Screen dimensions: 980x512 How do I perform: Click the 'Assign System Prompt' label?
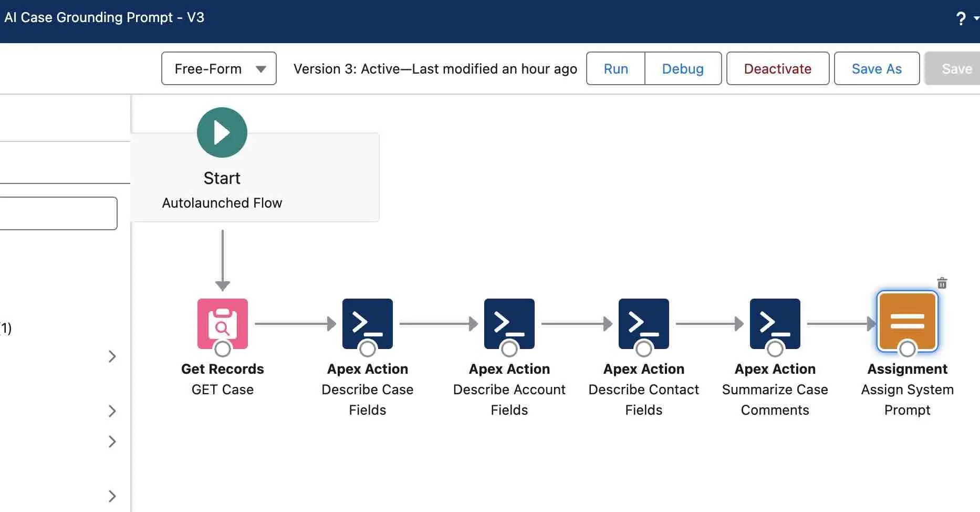click(908, 400)
